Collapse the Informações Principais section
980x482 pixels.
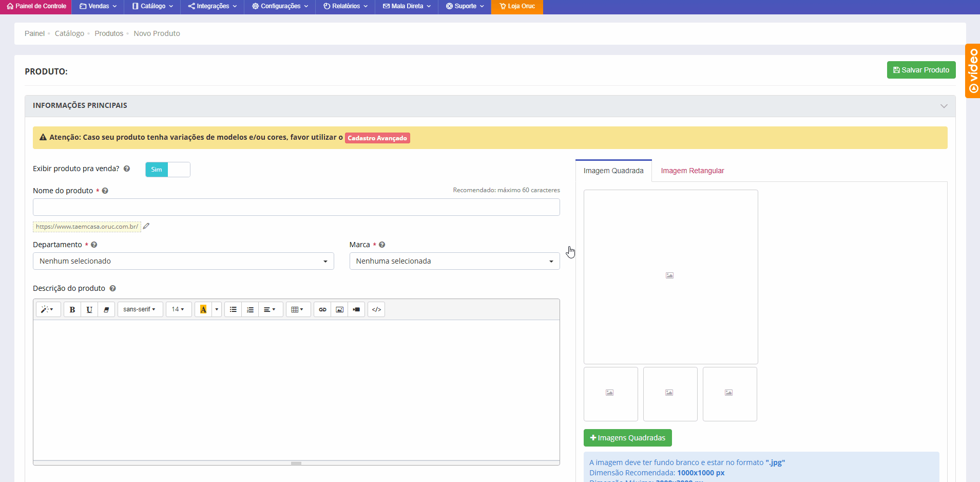coord(944,106)
